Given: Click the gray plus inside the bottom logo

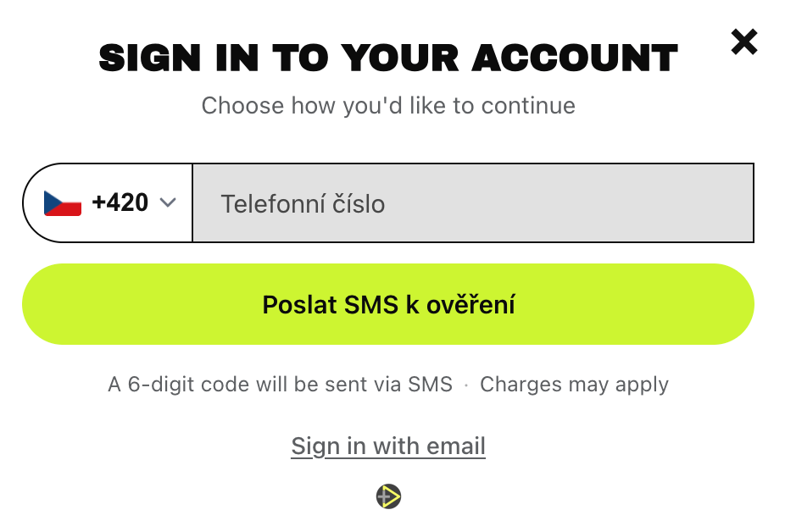Looking at the screenshot, I should 384,497.
